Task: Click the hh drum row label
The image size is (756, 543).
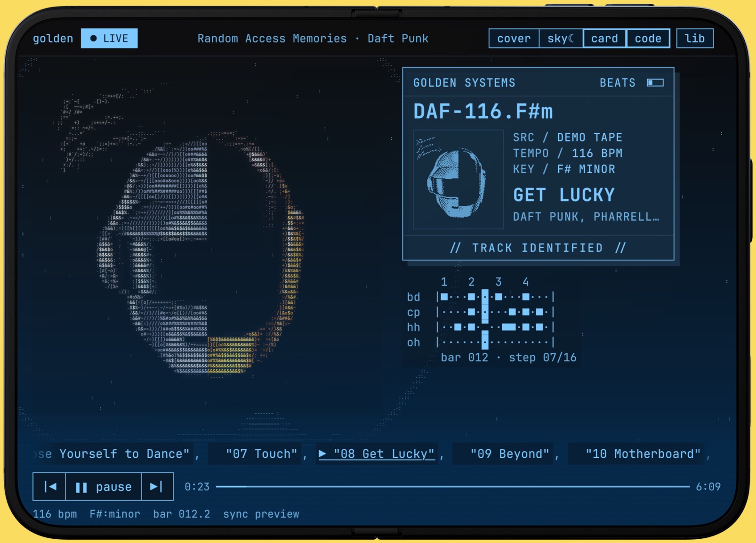Action: click(413, 327)
